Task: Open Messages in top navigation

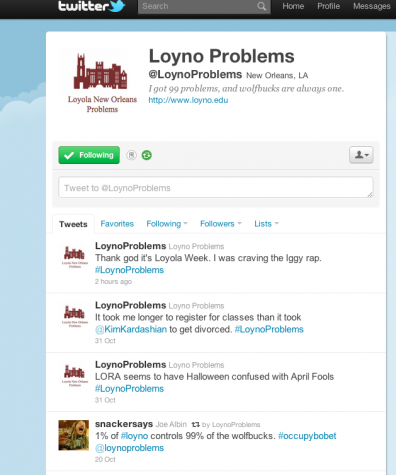Action: pos(372,6)
